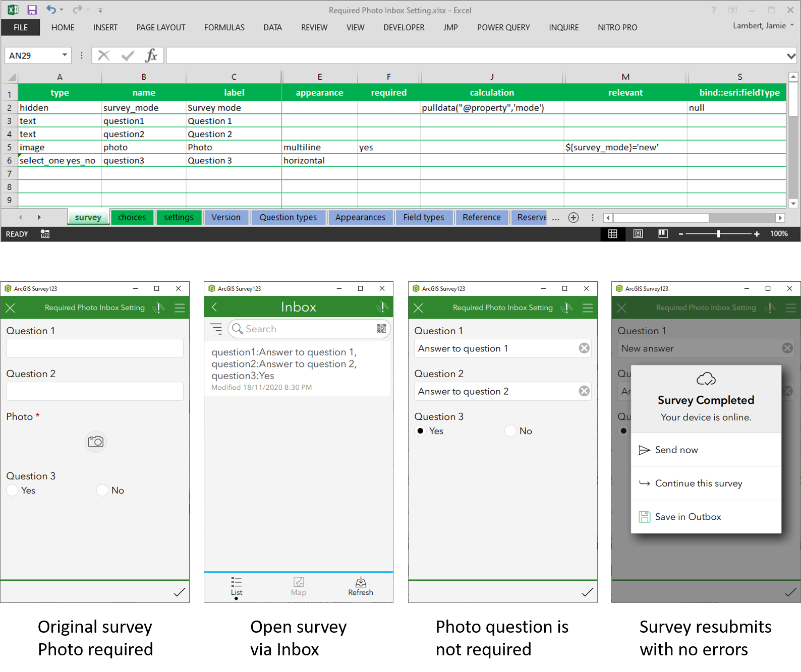
Task: Click Refresh in the Inbox window
Action: [x=361, y=587]
